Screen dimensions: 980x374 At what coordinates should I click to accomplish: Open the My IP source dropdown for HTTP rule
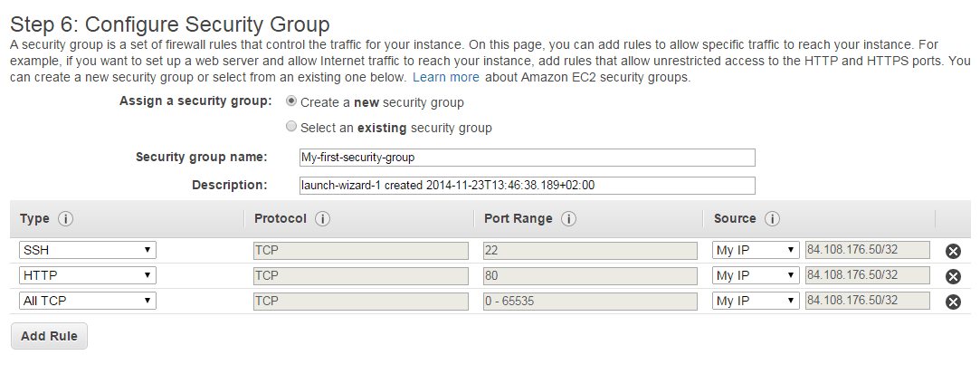[x=755, y=275]
